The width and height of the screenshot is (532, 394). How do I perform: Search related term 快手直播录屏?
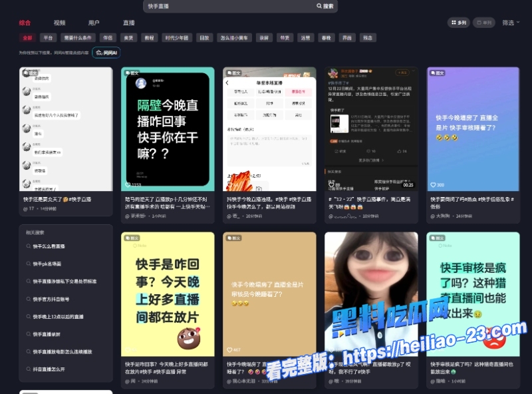coord(47,334)
